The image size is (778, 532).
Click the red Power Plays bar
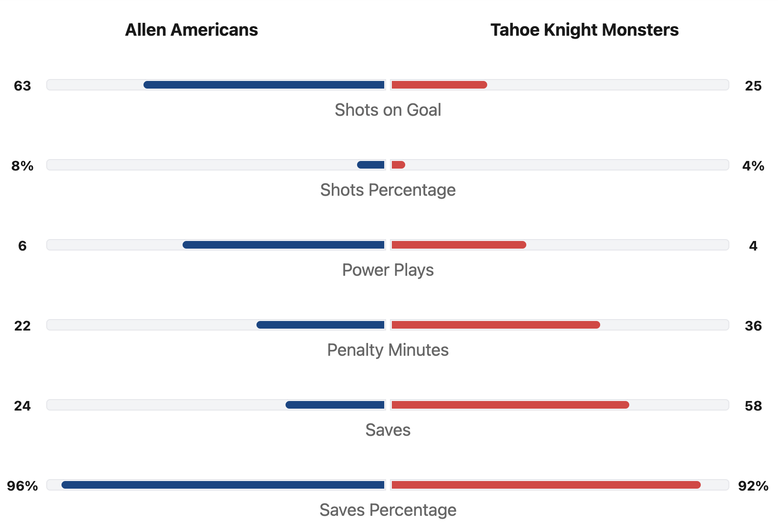coord(459,245)
